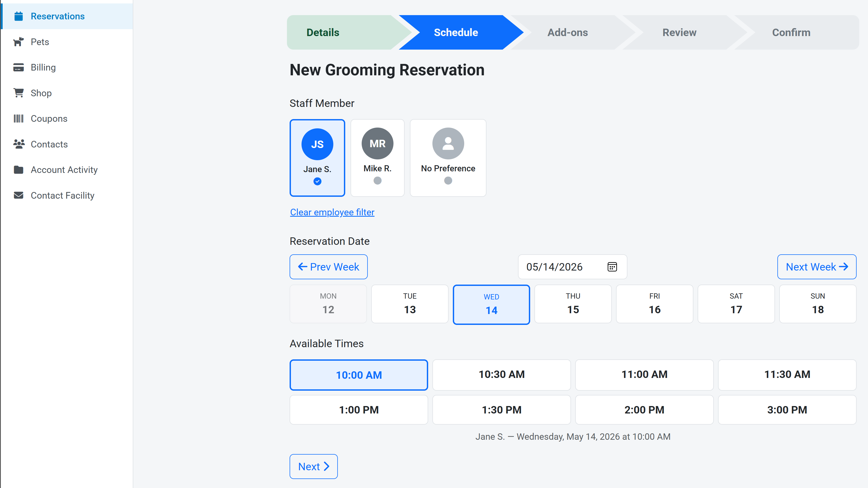Click Clear employee filter link

coord(332,212)
